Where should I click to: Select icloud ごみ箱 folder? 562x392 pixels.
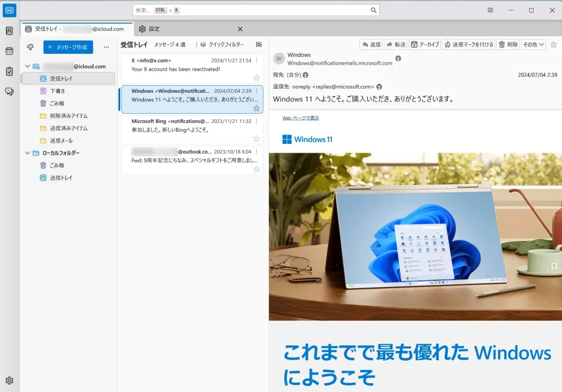click(x=68, y=103)
